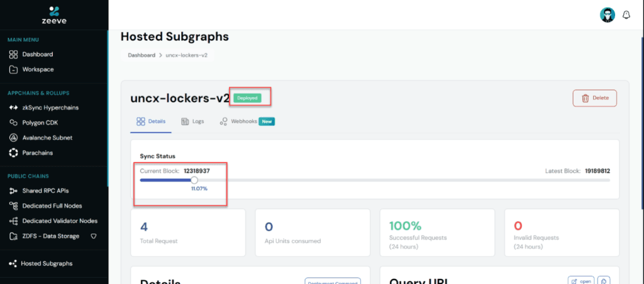Click the Latest Block value 19189812

[x=597, y=171]
